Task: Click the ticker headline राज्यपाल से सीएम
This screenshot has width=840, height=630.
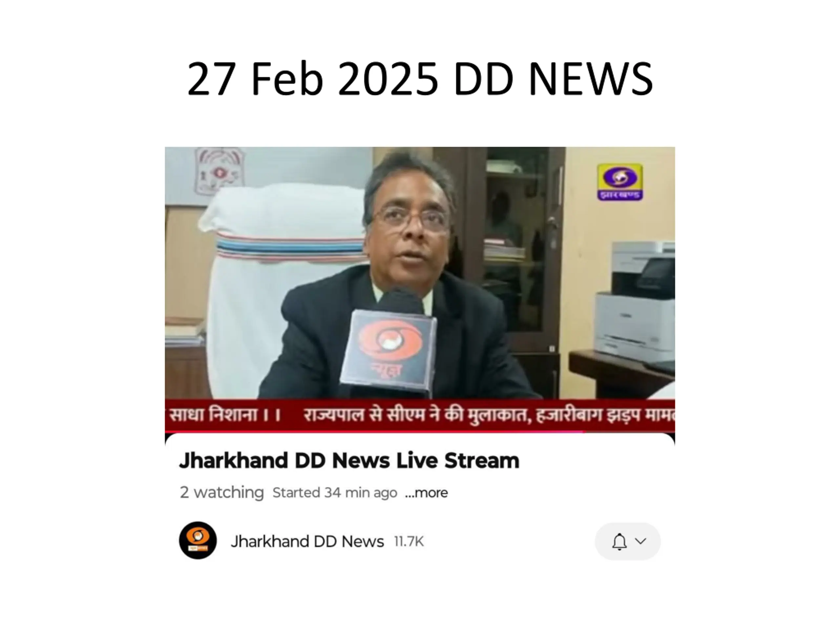Action: [364, 414]
